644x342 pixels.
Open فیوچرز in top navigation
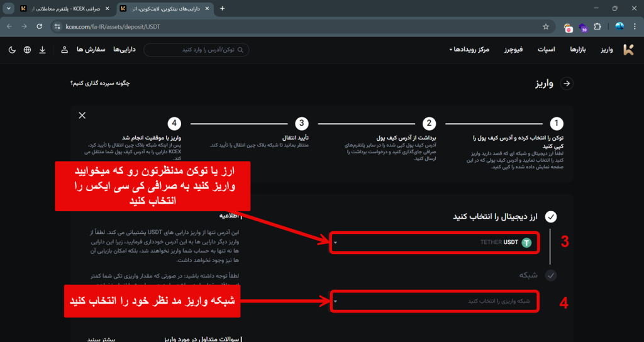click(x=514, y=50)
